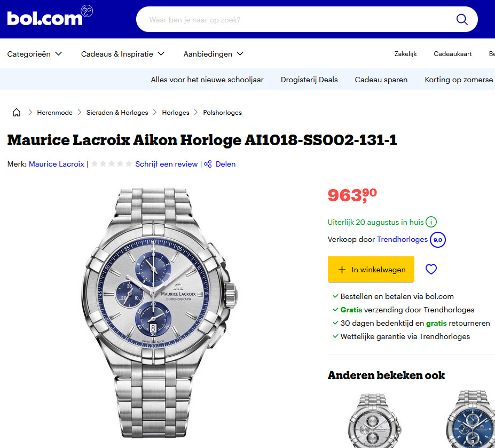495x448 pixels.
Task: Open the Maurice Lacroix brand link
Action: click(57, 164)
